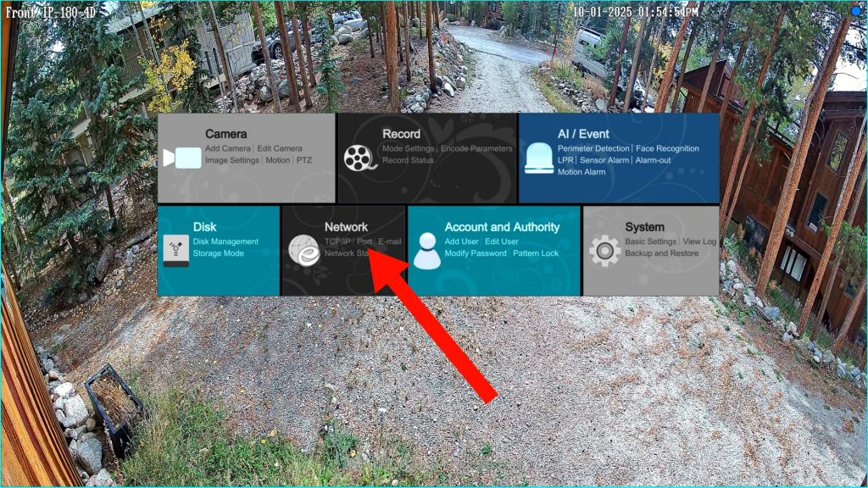Select Face Recognition in AI / Event
868x488 pixels.
pyautogui.click(x=668, y=148)
